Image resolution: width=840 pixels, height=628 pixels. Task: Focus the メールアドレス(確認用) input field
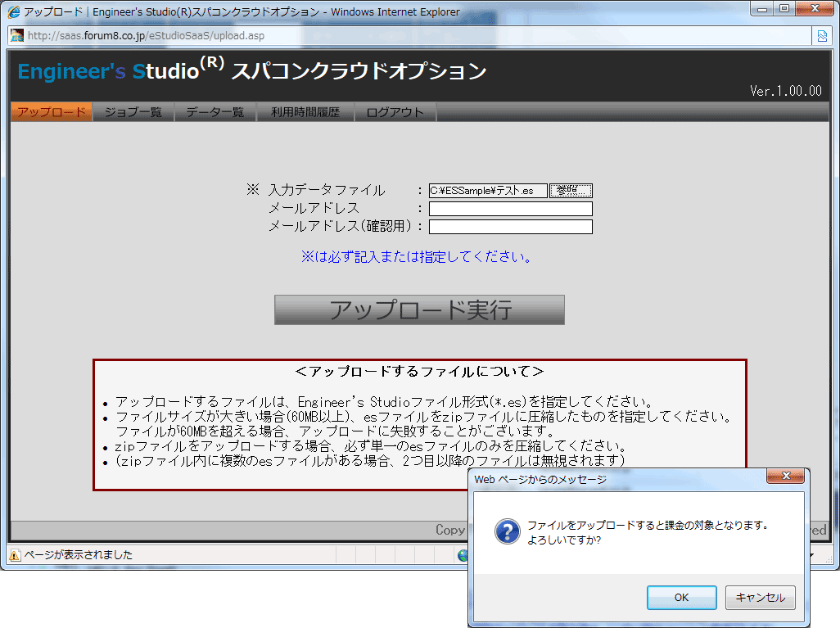511,227
